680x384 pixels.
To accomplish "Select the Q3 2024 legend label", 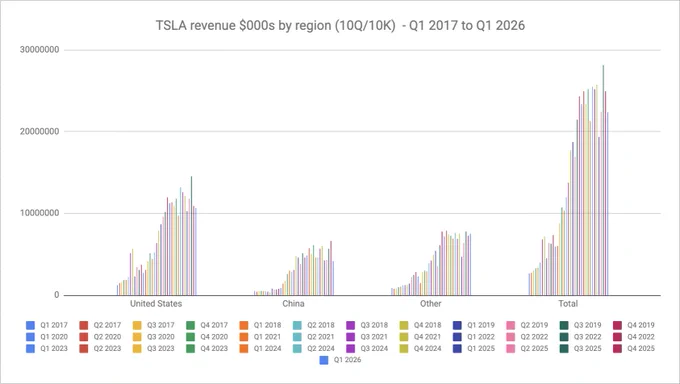I will tap(374, 348).
